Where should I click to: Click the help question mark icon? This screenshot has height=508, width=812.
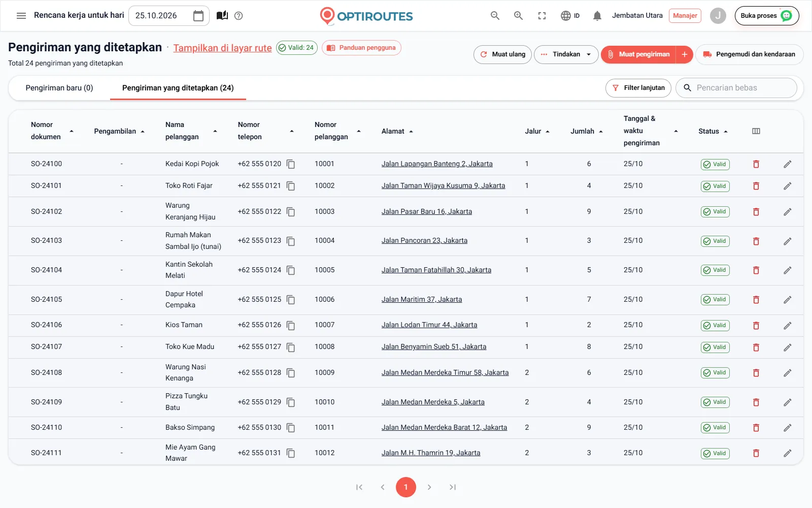tap(239, 16)
